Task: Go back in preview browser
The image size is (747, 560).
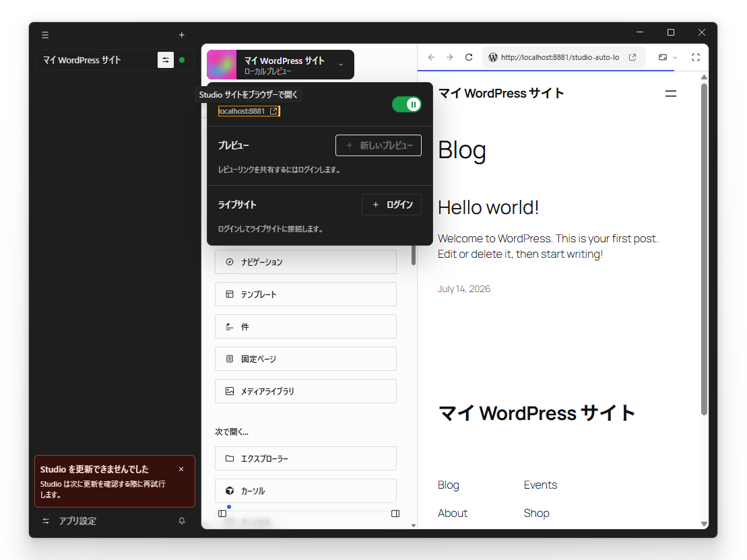Action: coord(431,57)
